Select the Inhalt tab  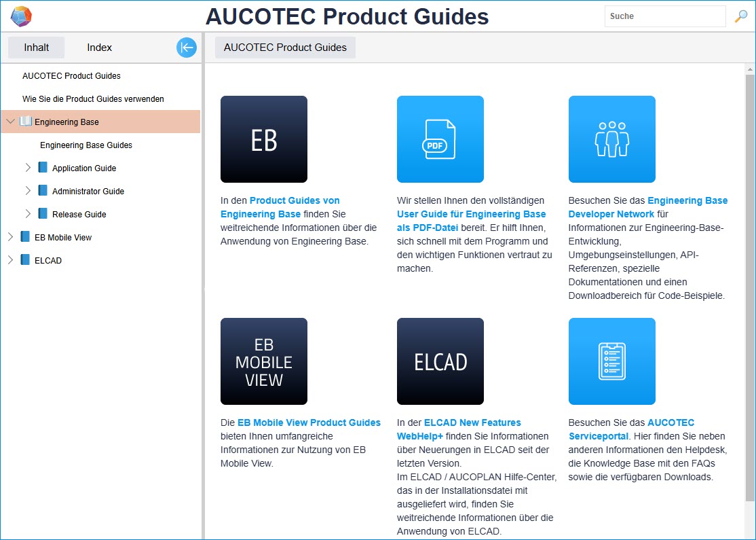37,48
